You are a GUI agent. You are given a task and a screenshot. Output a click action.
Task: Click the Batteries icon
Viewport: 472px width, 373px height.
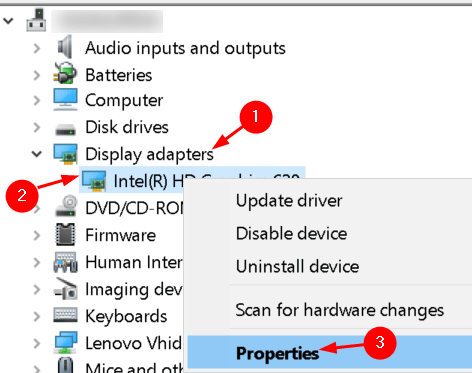click(65, 73)
